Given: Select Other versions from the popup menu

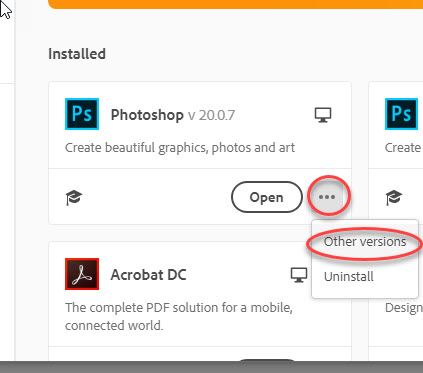Looking at the screenshot, I should pos(365,242).
